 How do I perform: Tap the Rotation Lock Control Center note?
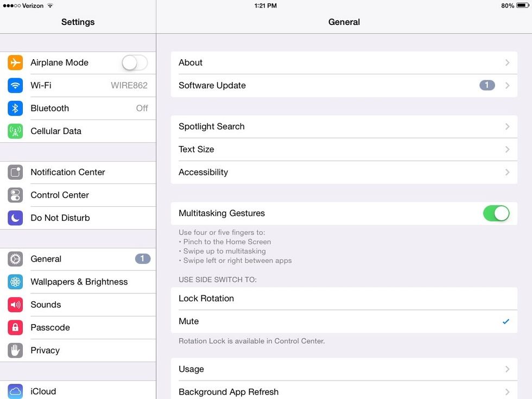(x=252, y=341)
